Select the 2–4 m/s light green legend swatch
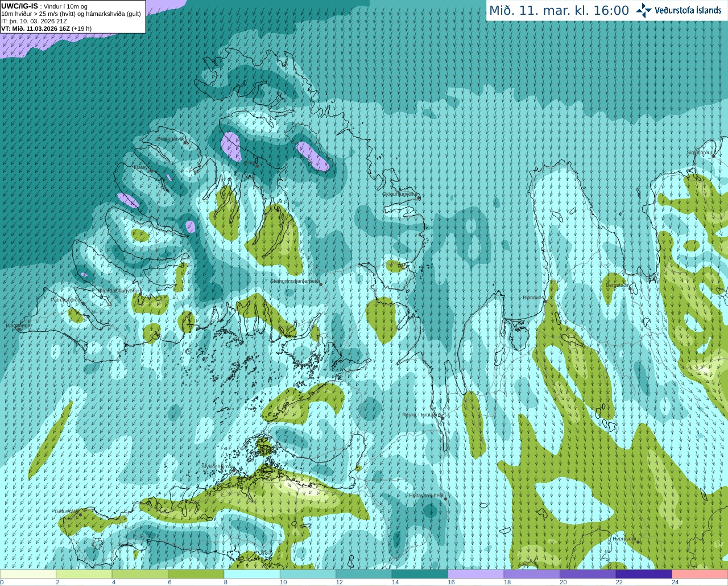This screenshot has width=728, height=586. [84, 574]
